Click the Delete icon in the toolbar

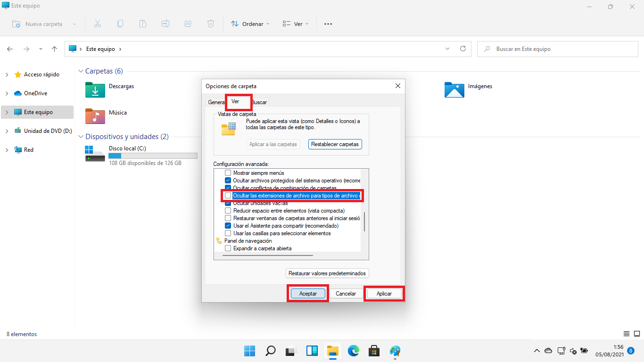tap(210, 24)
